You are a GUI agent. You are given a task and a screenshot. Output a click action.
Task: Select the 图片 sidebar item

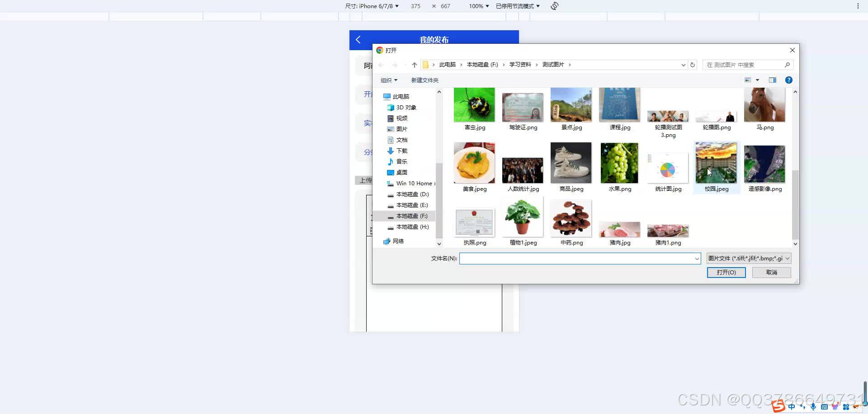401,129
